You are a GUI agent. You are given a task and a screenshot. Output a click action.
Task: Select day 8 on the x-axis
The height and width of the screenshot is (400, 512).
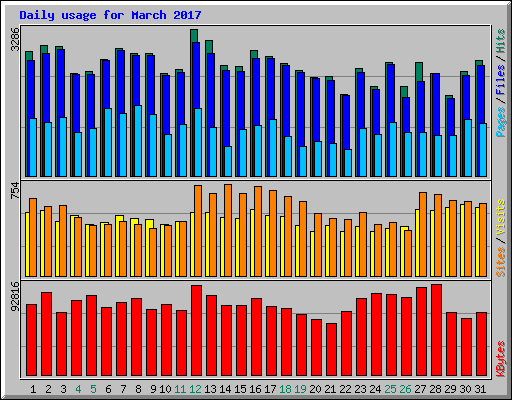point(138,389)
